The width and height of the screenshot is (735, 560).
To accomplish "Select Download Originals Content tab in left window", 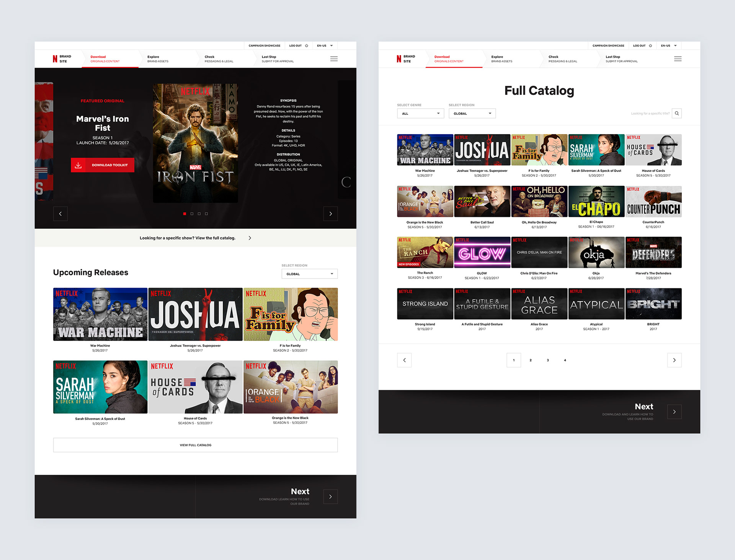I will pos(110,59).
